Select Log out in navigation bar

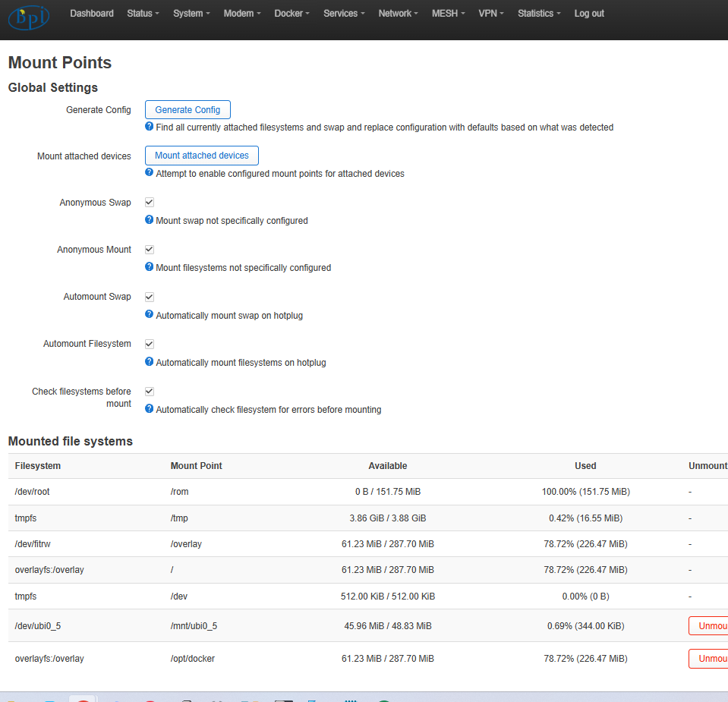click(x=589, y=14)
